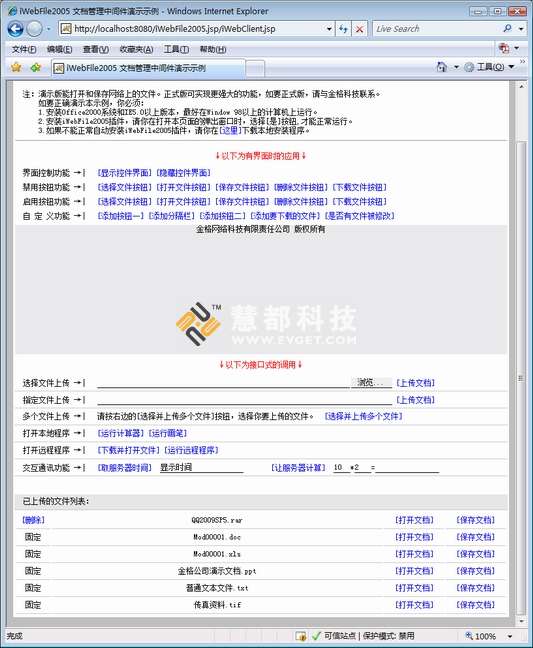
Task: Open the address bar URL dropdown
Action: [x=329, y=29]
